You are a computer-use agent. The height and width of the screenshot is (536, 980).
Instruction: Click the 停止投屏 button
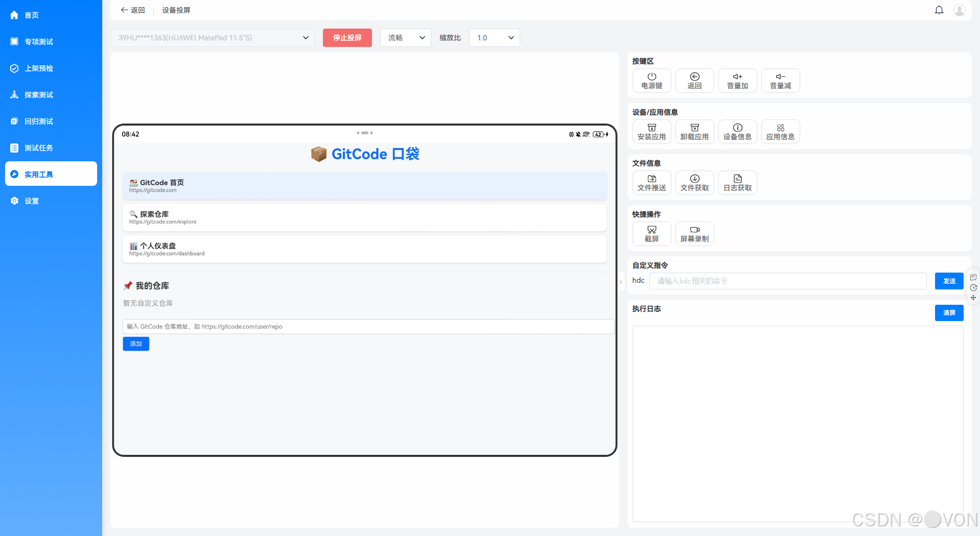click(x=347, y=38)
